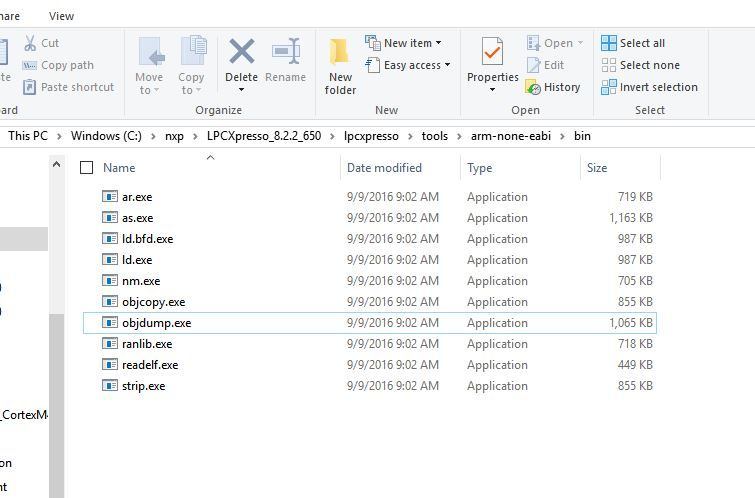Image resolution: width=755 pixels, height=498 pixels.
Task: Click the ld.bfd.exe file icon
Action: pos(110,238)
